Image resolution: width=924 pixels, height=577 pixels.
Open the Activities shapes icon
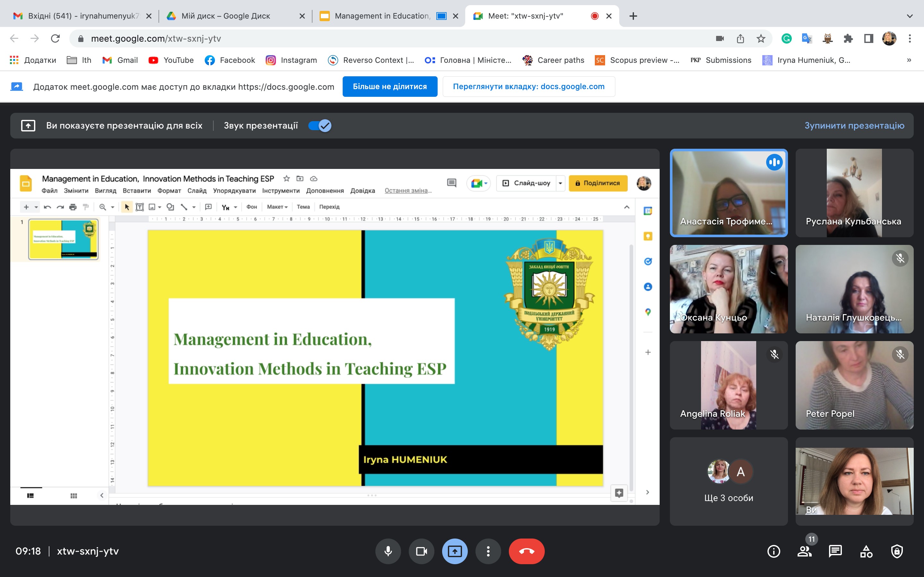tap(866, 551)
